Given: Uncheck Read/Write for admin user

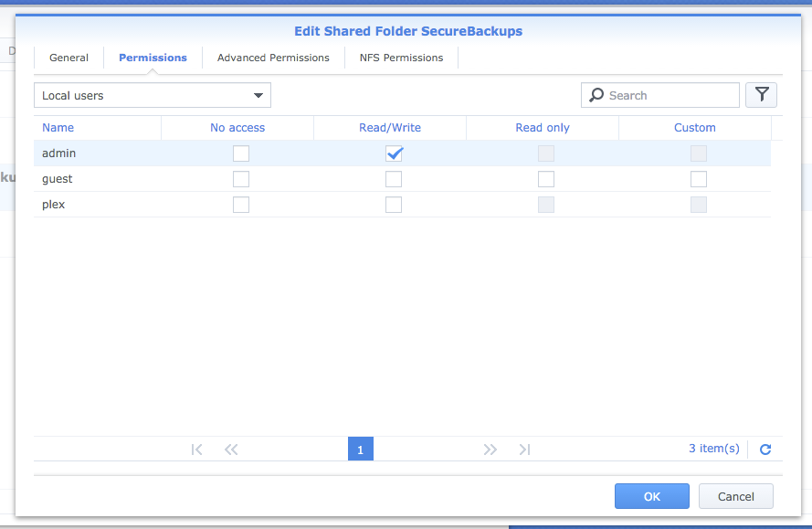Looking at the screenshot, I should pos(394,153).
